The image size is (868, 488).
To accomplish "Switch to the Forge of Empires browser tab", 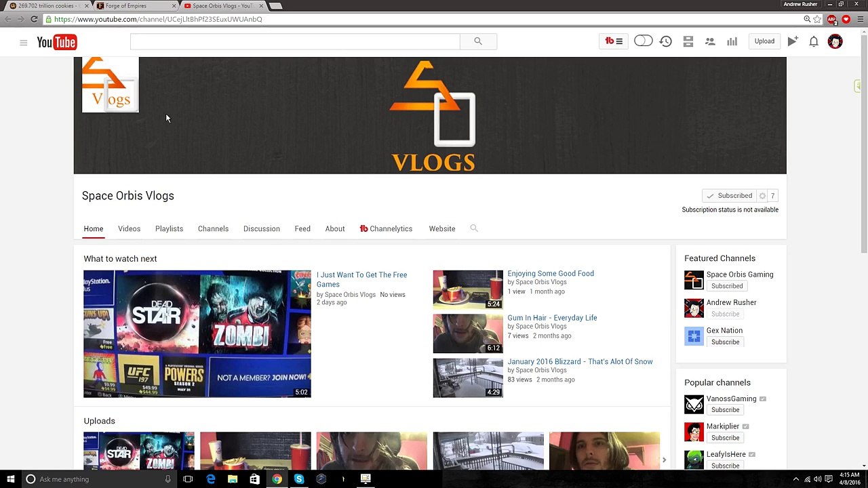I will click(x=134, y=5).
